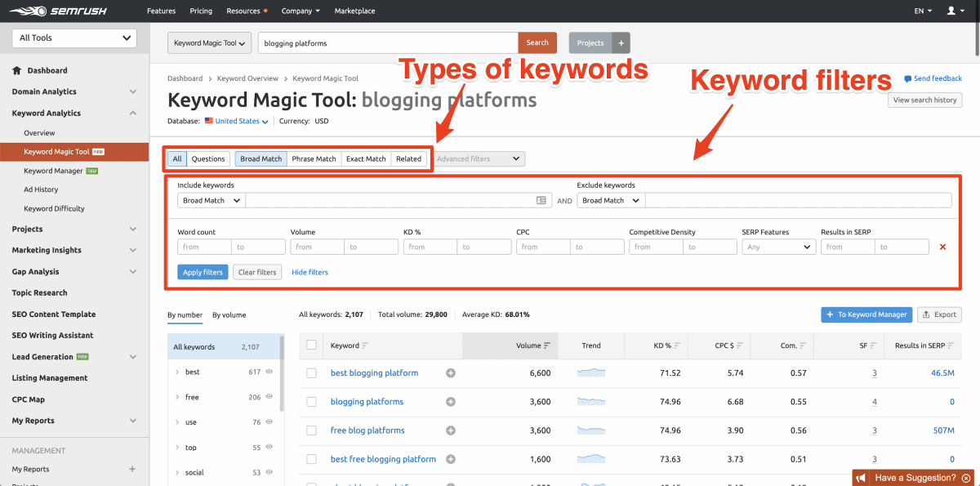The image size is (980, 486).
Task: Check the 'free blog platforms' row checkbox
Action: 311,430
